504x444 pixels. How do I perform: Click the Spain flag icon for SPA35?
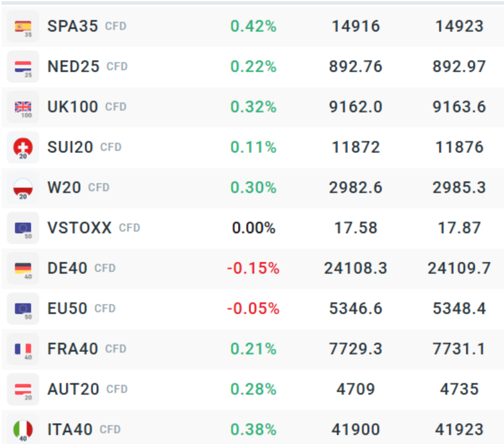pyautogui.click(x=23, y=27)
